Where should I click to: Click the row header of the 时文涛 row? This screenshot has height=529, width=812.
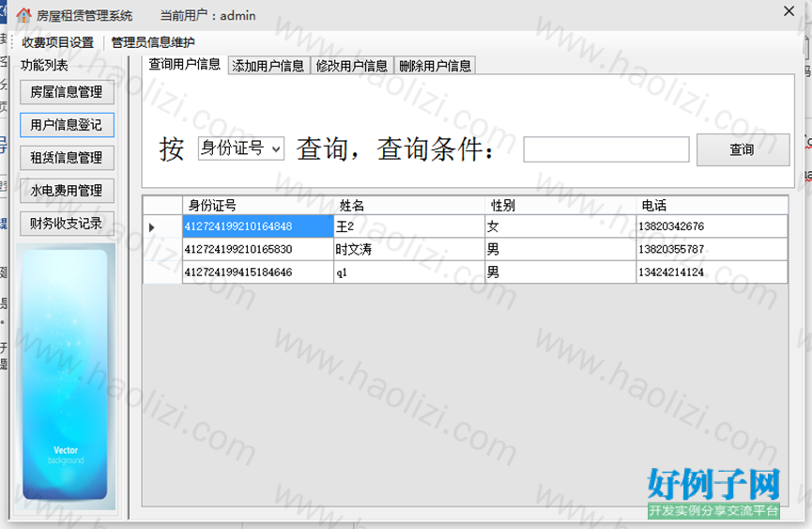(162, 249)
